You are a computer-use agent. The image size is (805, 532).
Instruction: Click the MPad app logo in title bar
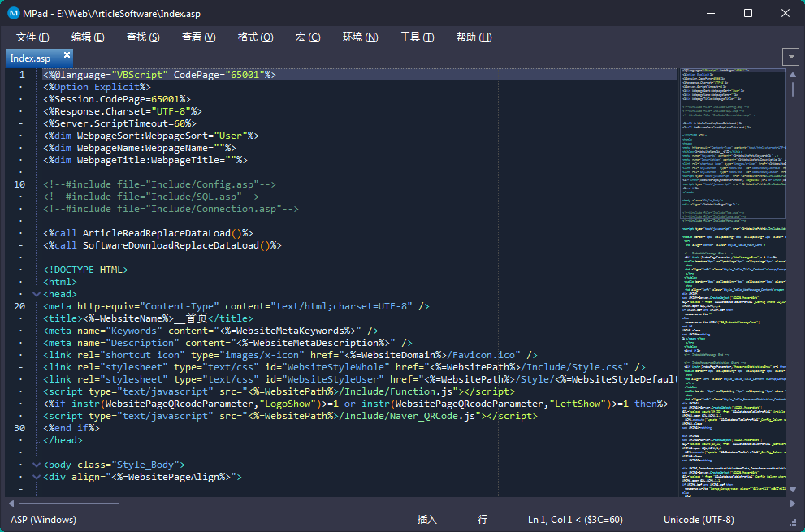pyautogui.click(x=13, y=13)
